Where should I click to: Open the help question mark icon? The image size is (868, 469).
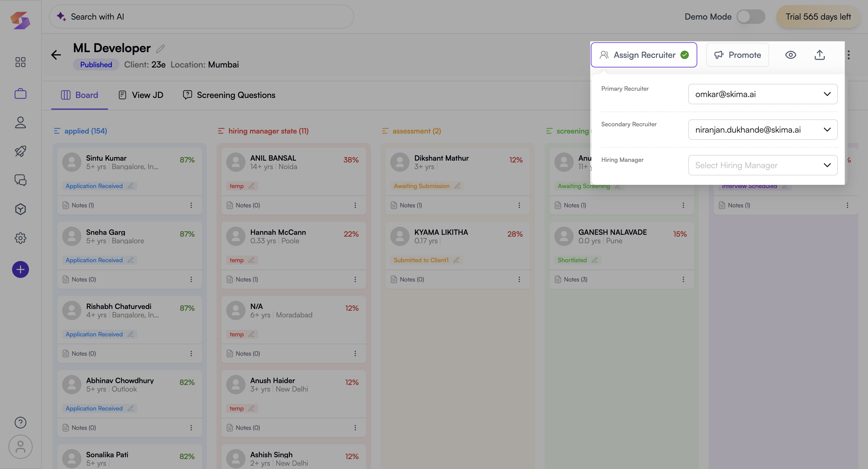[20, 422]
